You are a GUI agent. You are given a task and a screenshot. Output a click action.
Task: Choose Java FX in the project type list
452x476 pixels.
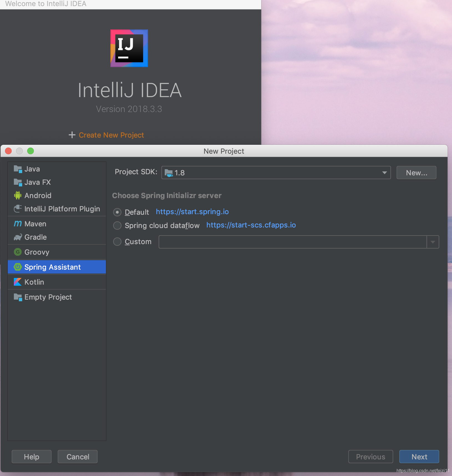tap(57, 182)
